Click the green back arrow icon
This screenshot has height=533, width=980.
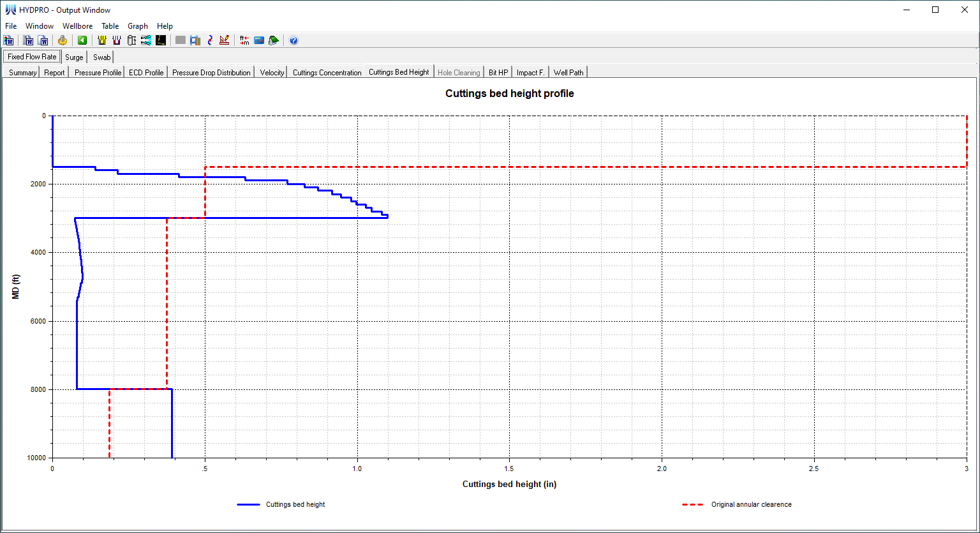point(82,40)
